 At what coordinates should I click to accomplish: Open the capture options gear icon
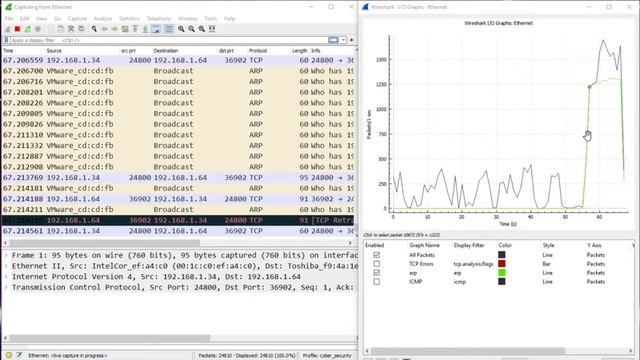click(38, 29)
